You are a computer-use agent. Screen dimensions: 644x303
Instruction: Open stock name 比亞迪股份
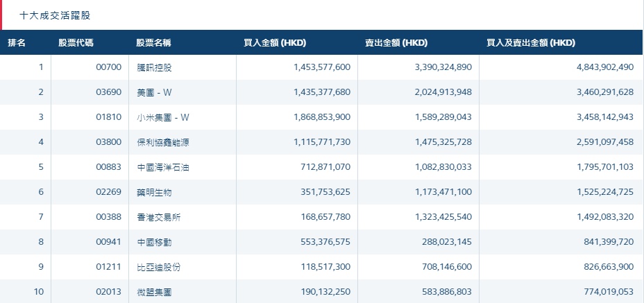coord(158,267)
